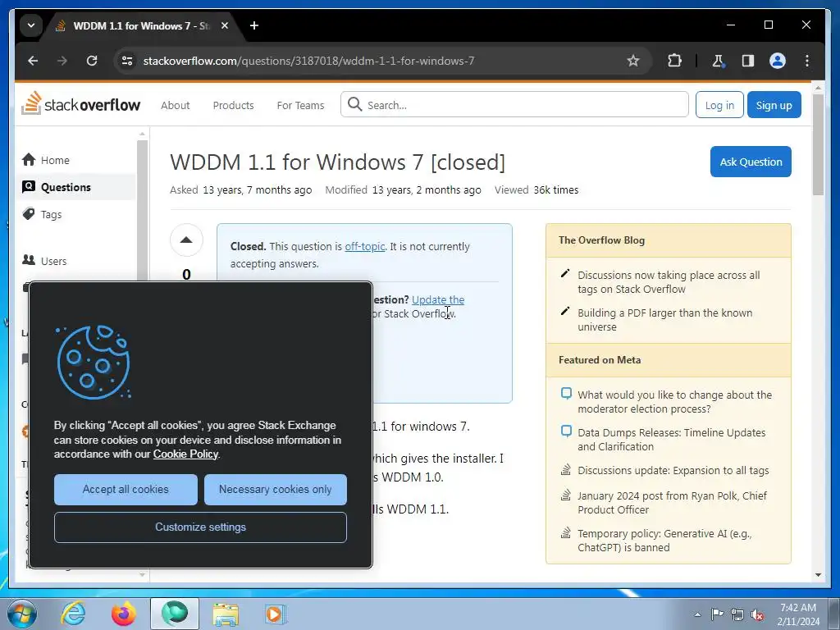Open 'Data Dumps Releases: Timeline Updates' post

671,440
